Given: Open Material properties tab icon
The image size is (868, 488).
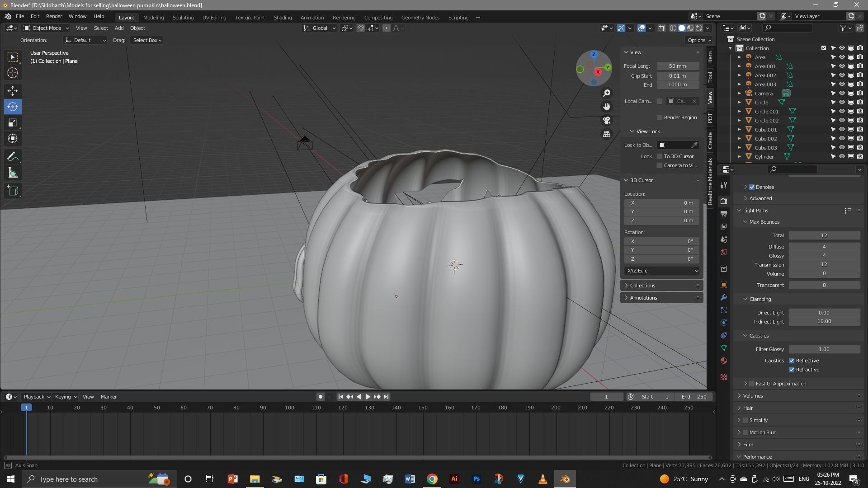Looking at the screenshot, I should click(x=724, y=361).
